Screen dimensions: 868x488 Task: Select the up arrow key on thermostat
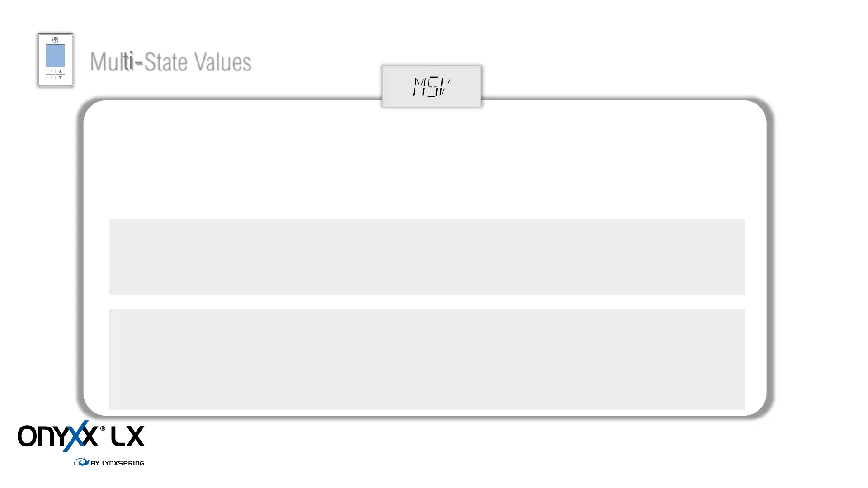[60, 71]
